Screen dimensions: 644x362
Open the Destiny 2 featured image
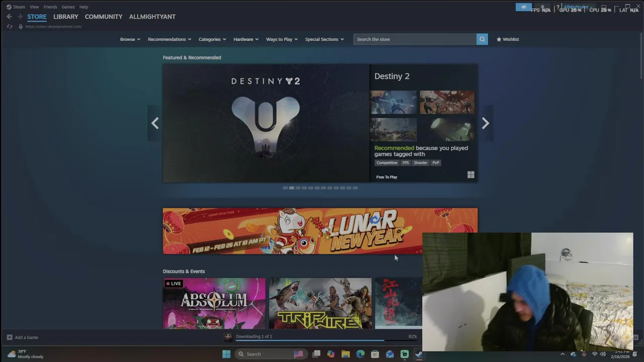[x=266, y=123]
